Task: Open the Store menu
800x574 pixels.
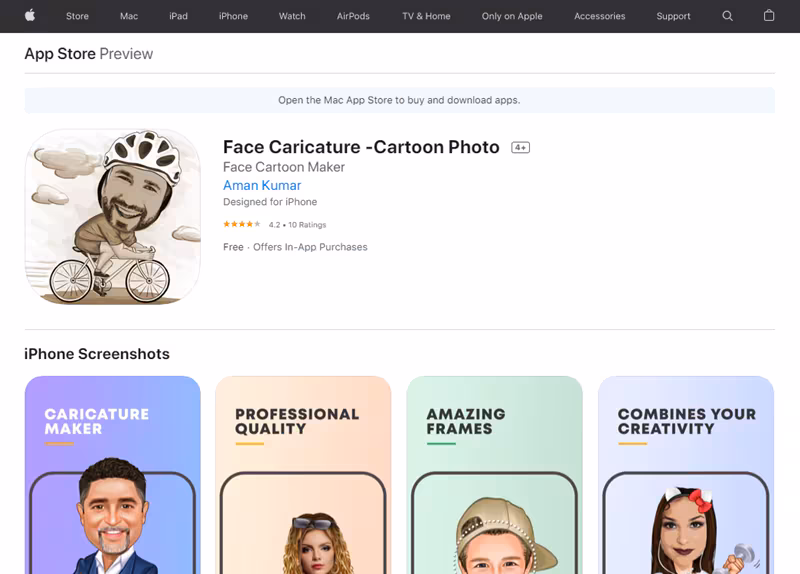Action: click(x=77, y=16)
